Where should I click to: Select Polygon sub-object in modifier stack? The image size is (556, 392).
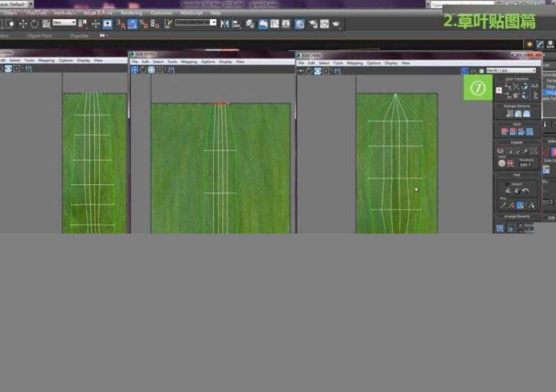[x=550, y=92]
